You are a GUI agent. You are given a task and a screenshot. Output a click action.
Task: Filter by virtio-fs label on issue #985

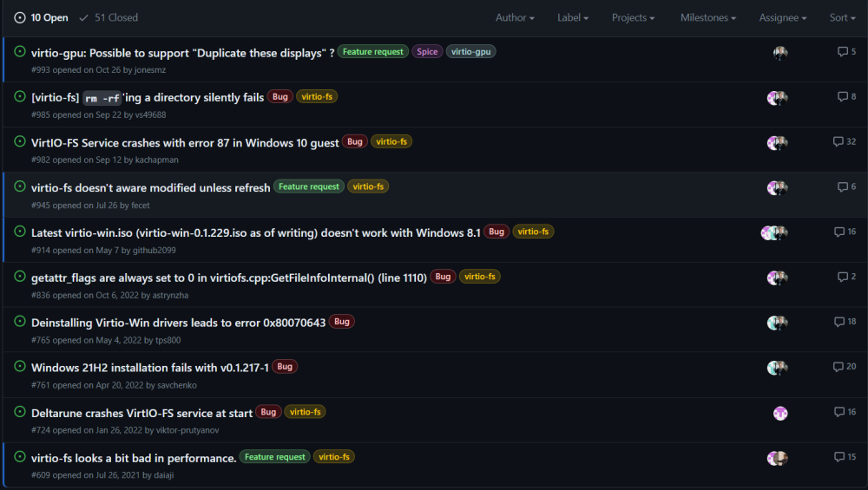pyautogui.click(x=317, y=96)
